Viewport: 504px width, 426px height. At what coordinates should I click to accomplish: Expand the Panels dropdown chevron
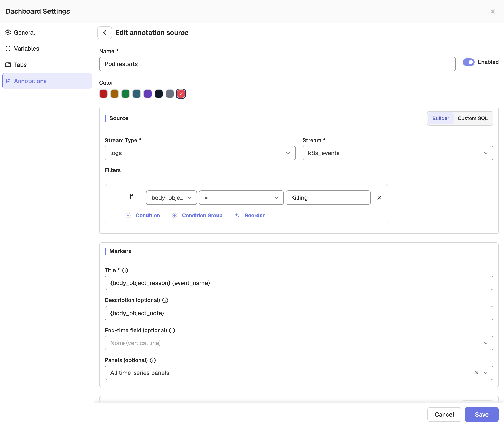485,373
